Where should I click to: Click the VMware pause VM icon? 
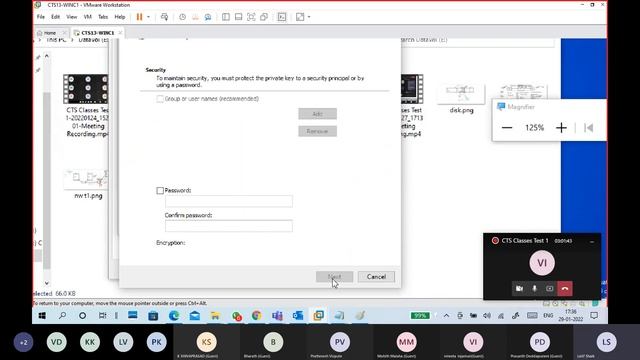[140, 17]
